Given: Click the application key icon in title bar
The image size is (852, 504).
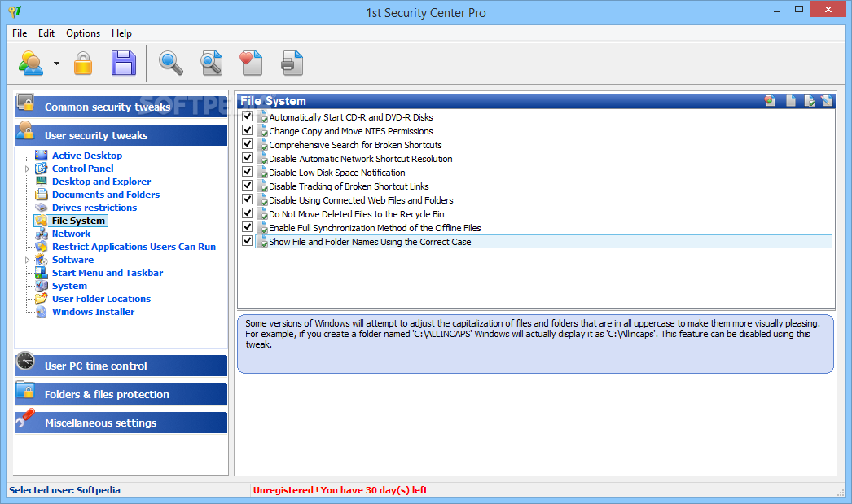Looking at the screenshot, I should pos(15,11).
